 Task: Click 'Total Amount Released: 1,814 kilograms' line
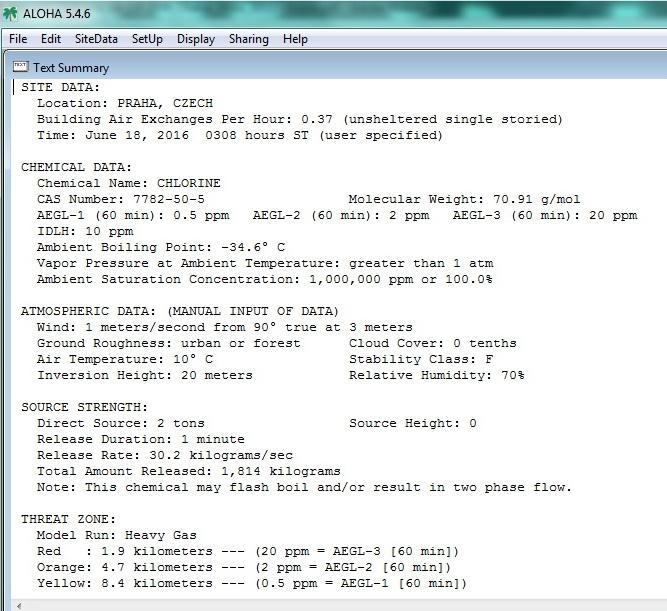188,471
